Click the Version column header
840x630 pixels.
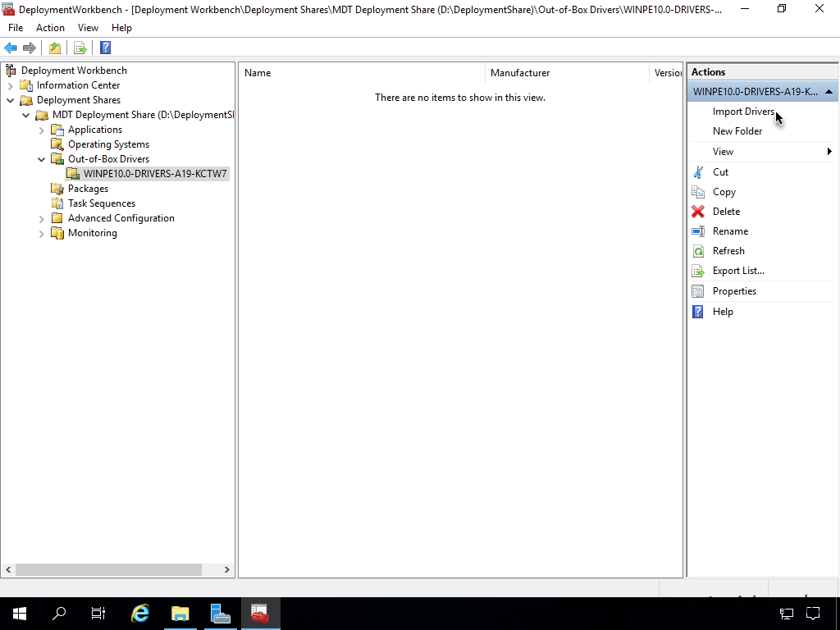[666, 73]
